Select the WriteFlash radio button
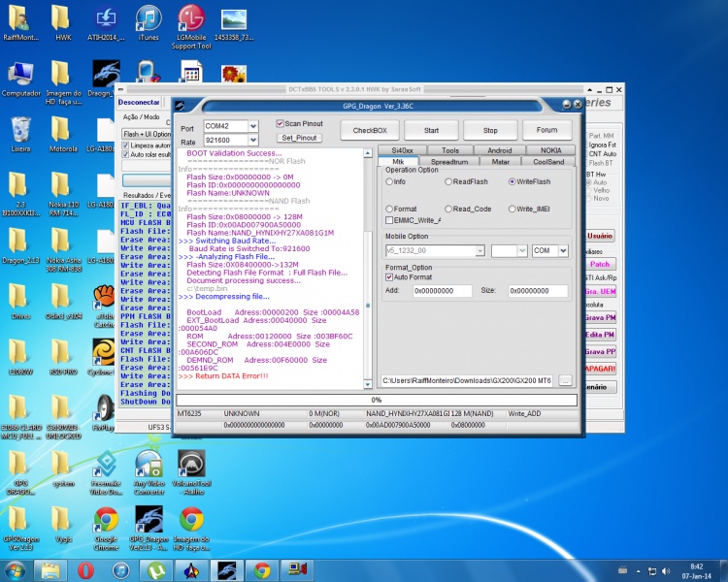The width and height of the screenshot is (728, 582). (x=512, y=181)
